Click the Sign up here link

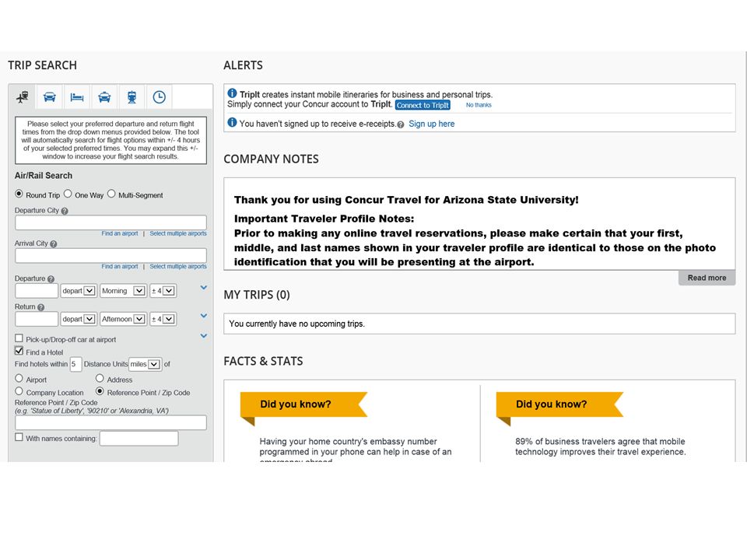[x=432, y=124]
